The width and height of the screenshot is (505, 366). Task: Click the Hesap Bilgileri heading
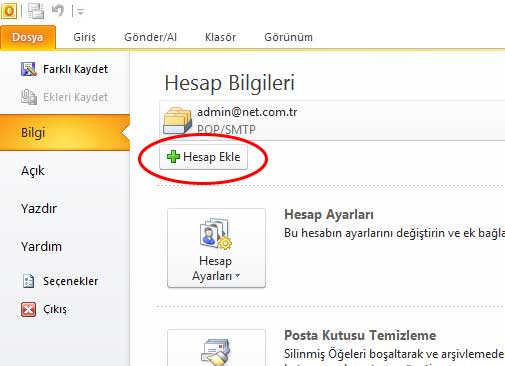coord(230,83)
